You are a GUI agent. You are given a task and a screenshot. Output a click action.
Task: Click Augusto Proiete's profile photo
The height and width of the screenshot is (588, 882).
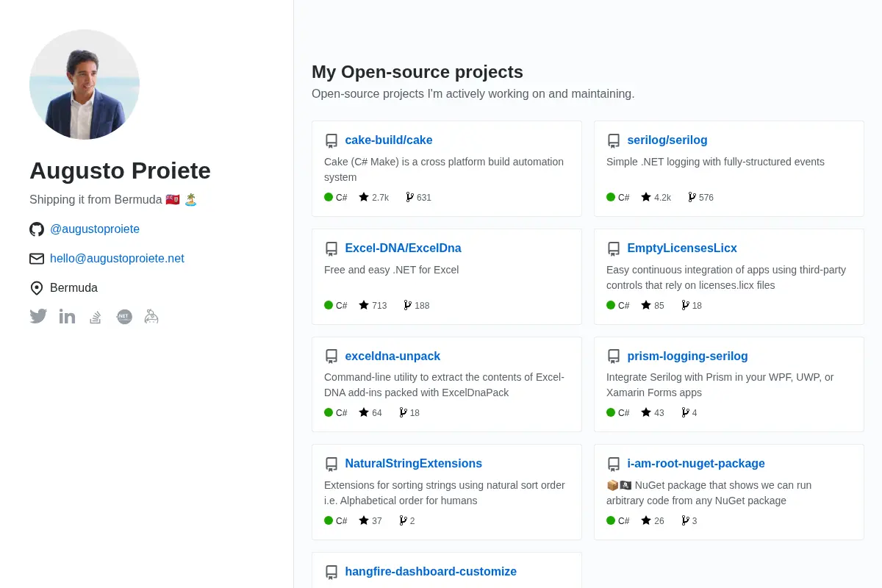click(x=85, y=85)
